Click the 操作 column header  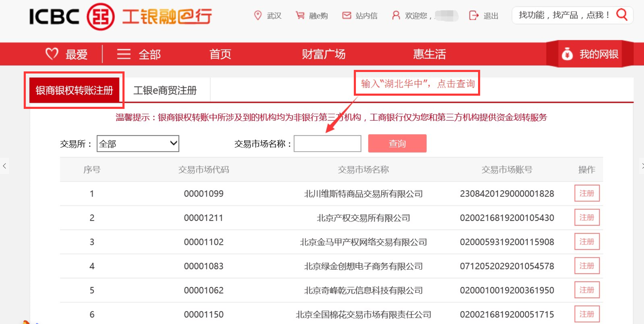click(x=587, y=169)
